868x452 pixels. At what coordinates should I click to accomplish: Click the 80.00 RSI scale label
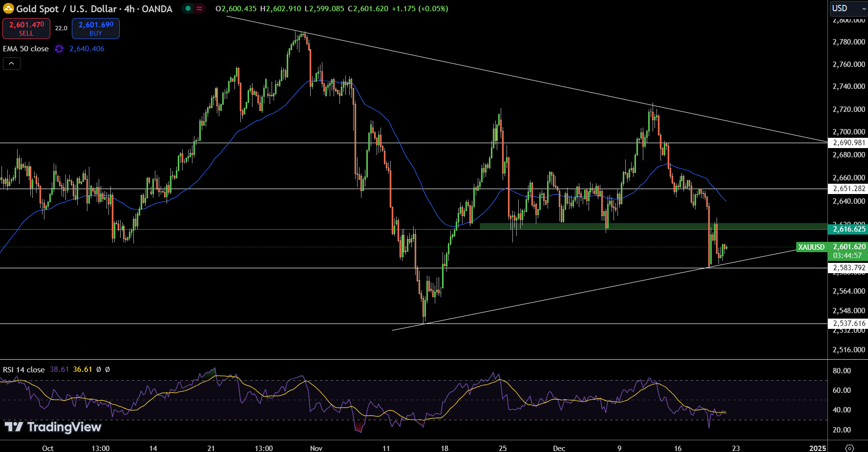click(842, 371)
